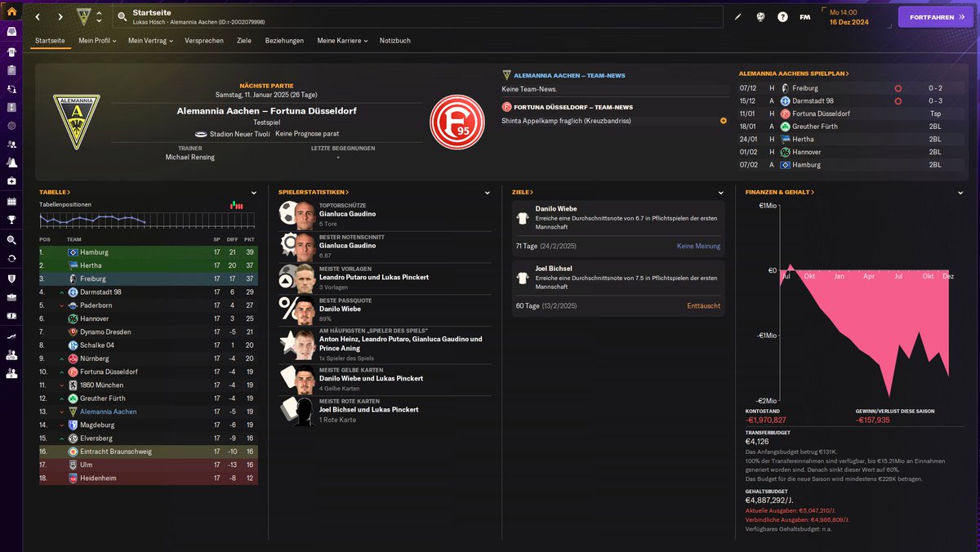Open the Tabelle section header link

[55, 192]
